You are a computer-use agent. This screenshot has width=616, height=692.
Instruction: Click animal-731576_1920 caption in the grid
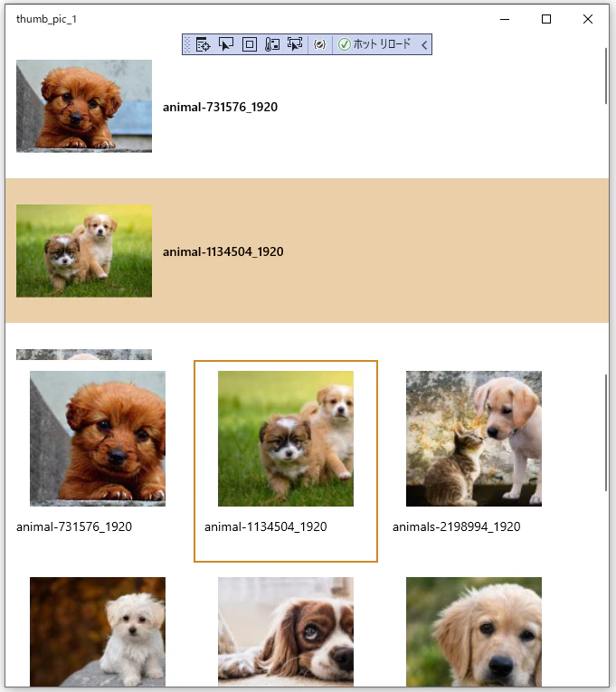(74, 527)
